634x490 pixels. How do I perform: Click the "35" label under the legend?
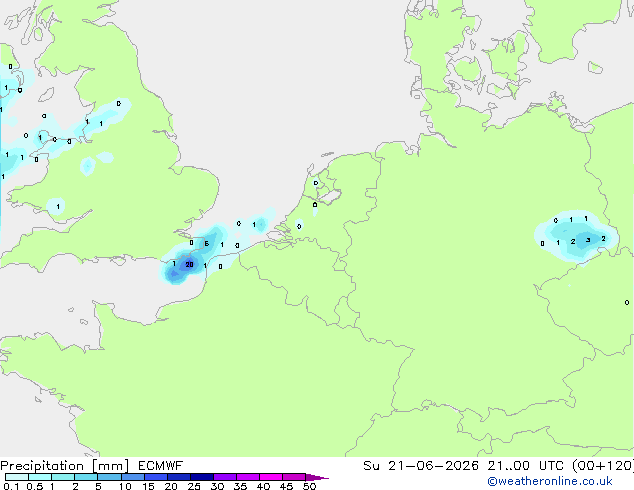click(240, 486)
